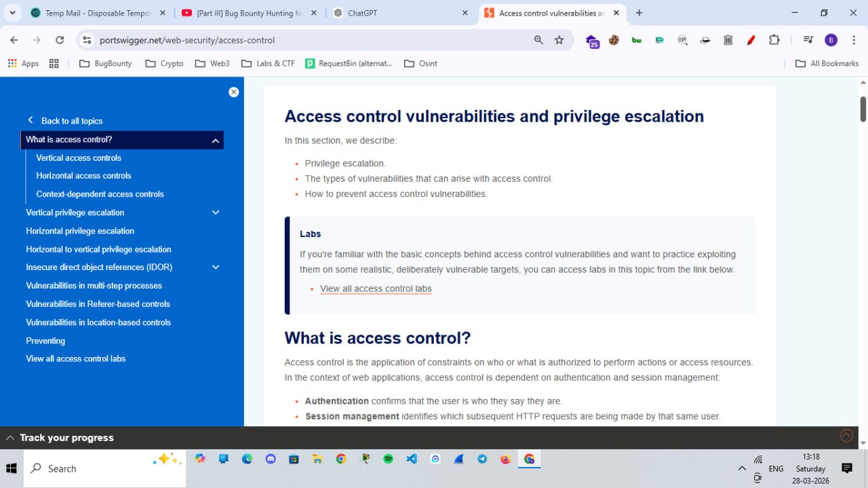Open the Extensions puzzle-piece menu
Image resolution: width=868 pixels, height=488 pixels.
pos(774,40)
